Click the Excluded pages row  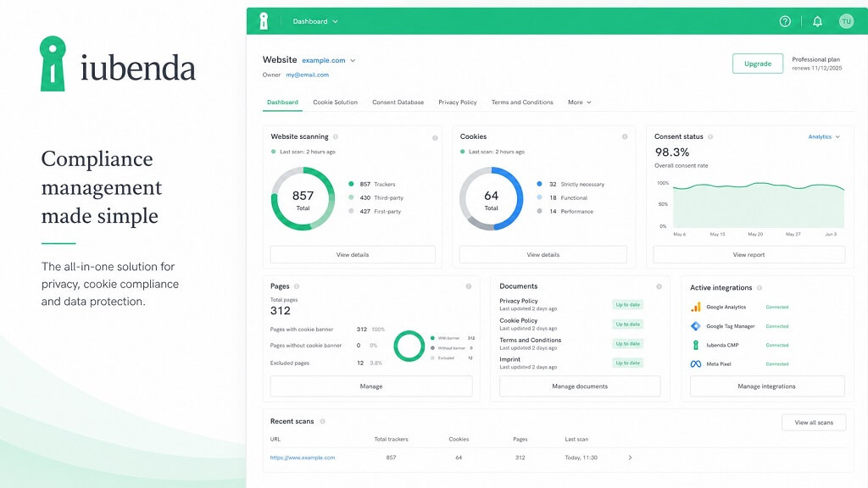coord(325,363)
